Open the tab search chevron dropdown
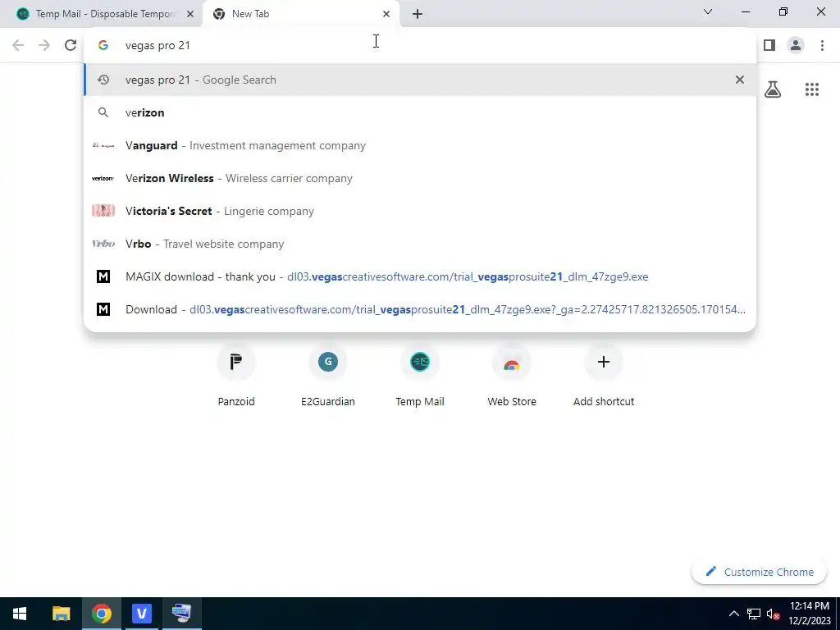Image resolution: width=840 pixels, height=630 pixels. (x=708, y=11)
